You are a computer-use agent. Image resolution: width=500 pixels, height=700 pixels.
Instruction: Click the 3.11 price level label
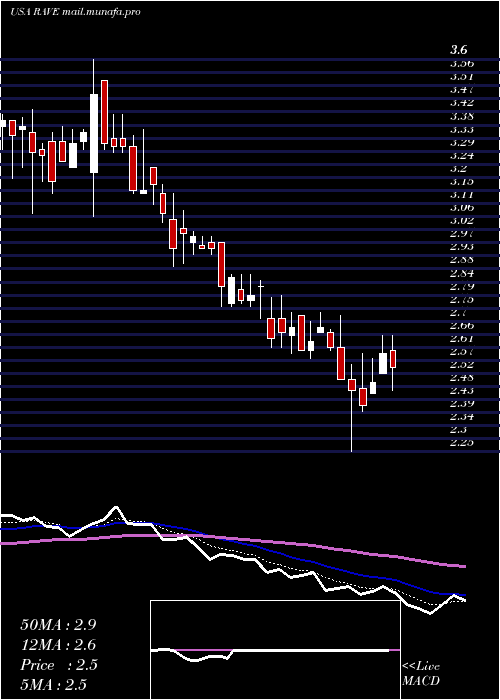pos(462,194)
